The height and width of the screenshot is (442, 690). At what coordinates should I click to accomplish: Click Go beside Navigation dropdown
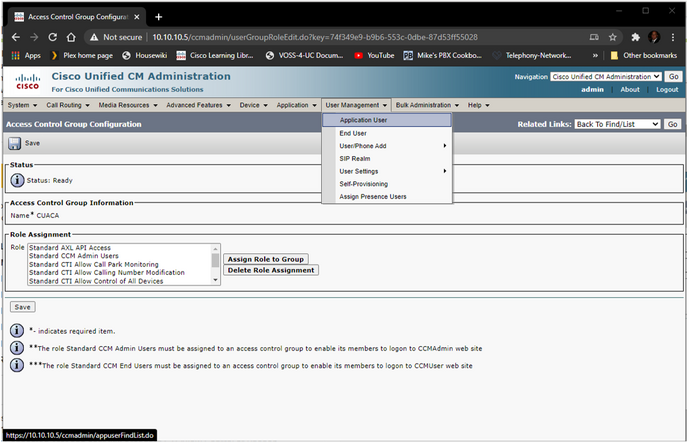673,77
